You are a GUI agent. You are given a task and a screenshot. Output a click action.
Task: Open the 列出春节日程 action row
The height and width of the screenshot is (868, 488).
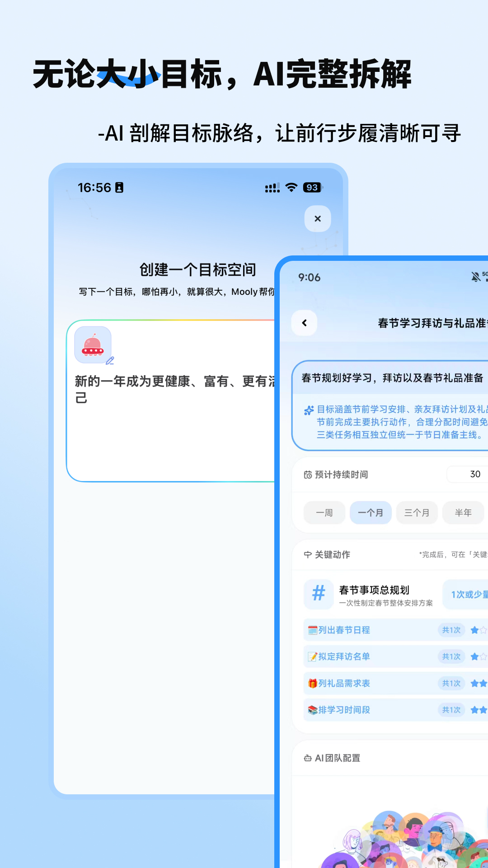click(x=396, y=630)
